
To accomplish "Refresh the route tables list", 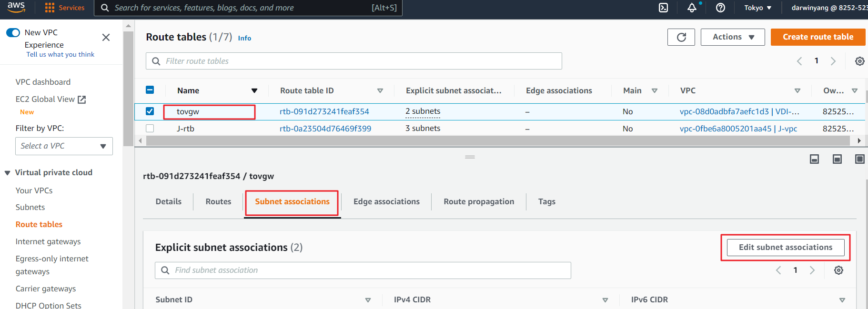I will 681,37.
